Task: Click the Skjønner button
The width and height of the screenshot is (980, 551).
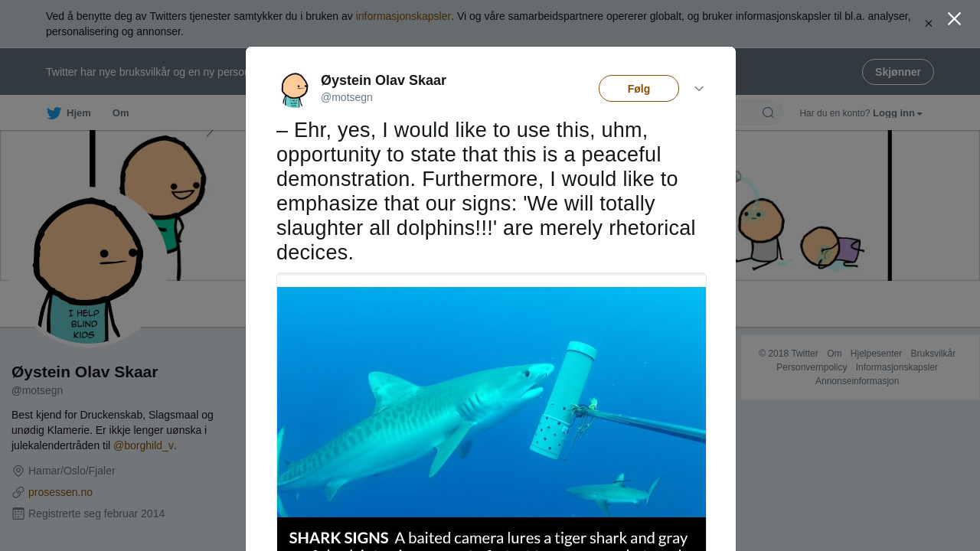Action: click(x=897, y=72)
